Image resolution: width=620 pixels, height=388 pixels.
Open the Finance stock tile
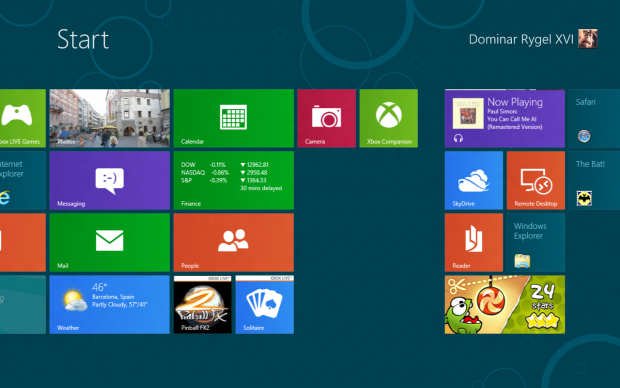coord(233,180)
